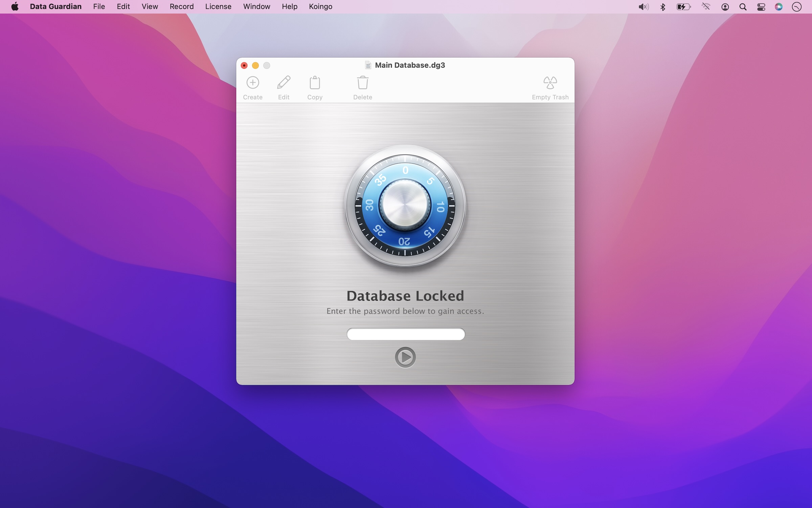This screenshot has width=812, height=508.
Task: Open the Record menu
Action: point(181,6)
